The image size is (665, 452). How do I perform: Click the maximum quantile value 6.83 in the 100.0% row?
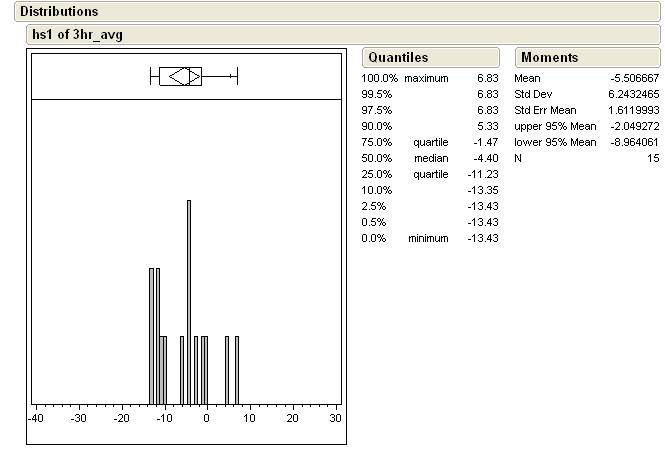(488, 78)
